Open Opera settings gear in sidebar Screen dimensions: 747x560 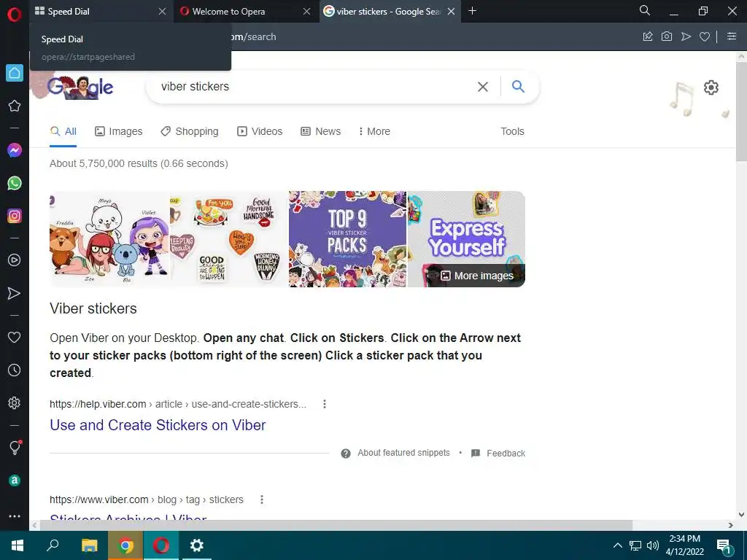(x=15, y=402)
